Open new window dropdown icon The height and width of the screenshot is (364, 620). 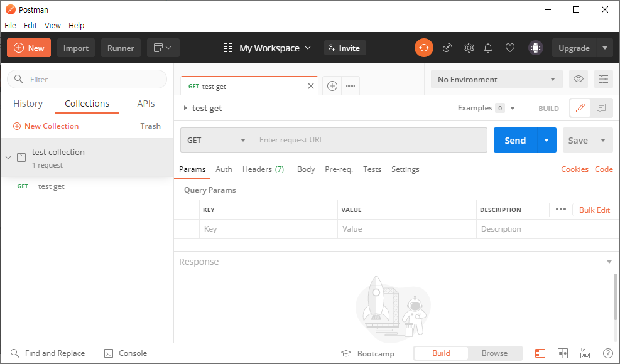163,48
